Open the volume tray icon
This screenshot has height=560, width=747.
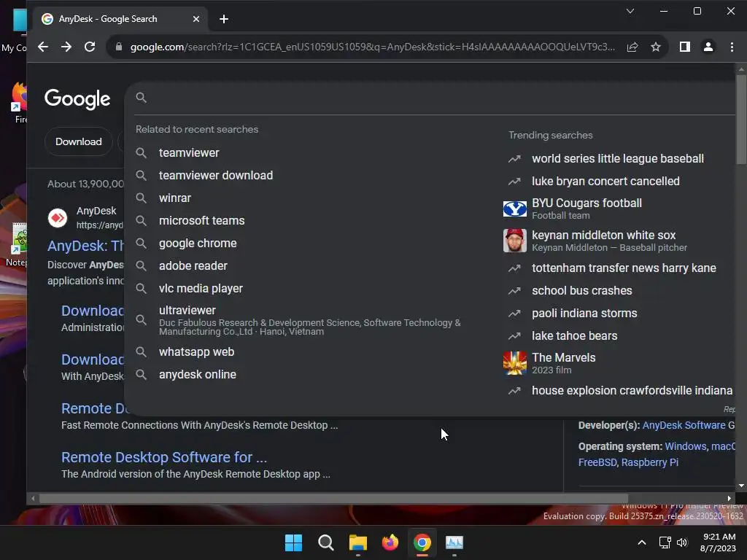pos(682,542)
